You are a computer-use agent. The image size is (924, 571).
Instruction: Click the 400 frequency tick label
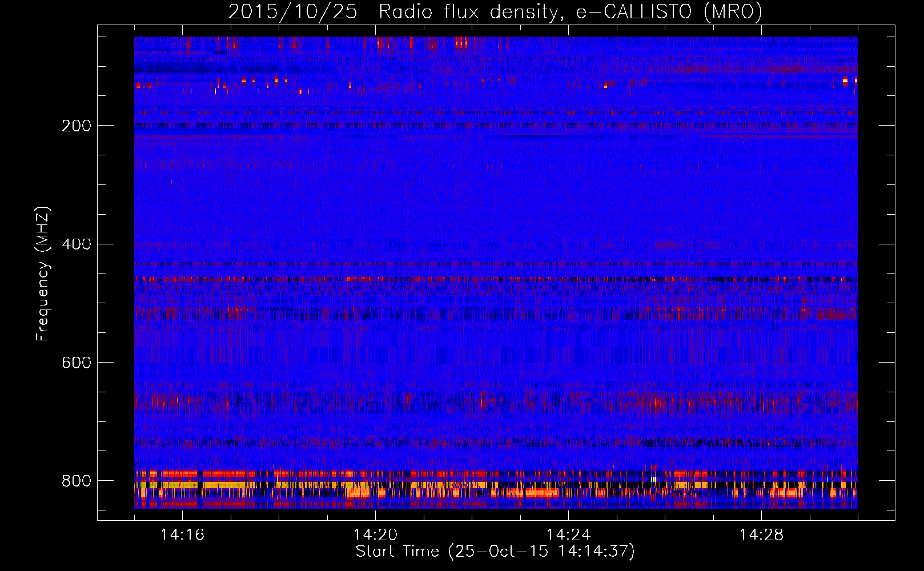[77, 244]
